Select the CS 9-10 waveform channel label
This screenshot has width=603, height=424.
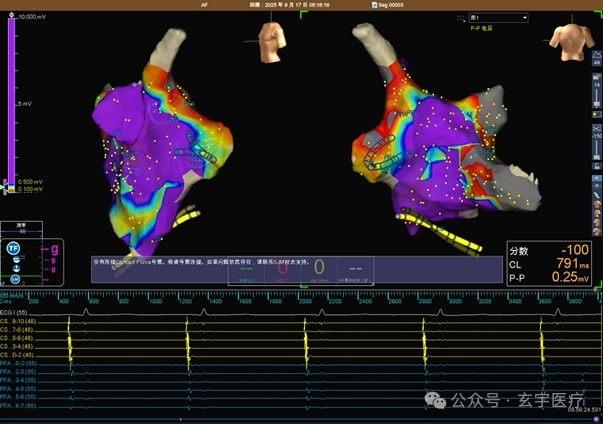(x=18, y=321)
